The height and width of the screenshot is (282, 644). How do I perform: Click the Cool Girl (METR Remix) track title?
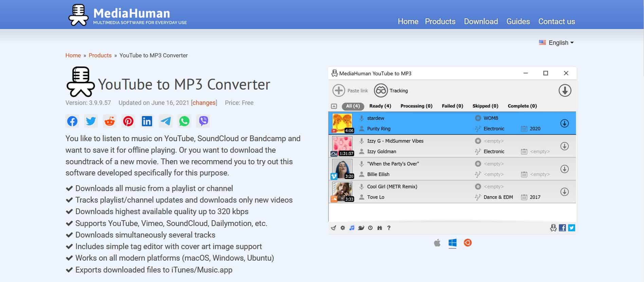[392, 187]
